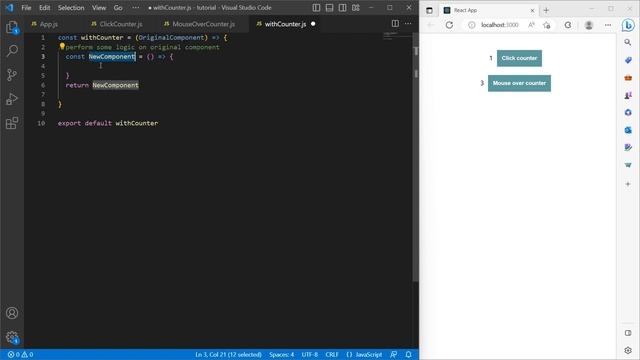
Task: Open site information icon in address bar
Action: point(471,25)
